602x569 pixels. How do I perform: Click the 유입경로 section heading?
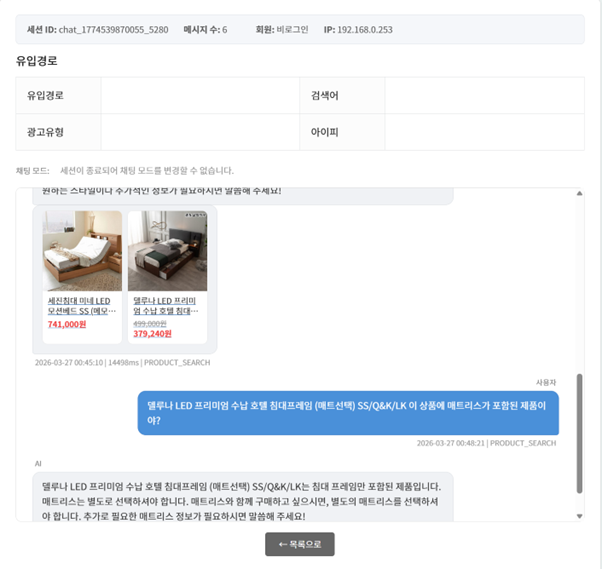(36, 61)
